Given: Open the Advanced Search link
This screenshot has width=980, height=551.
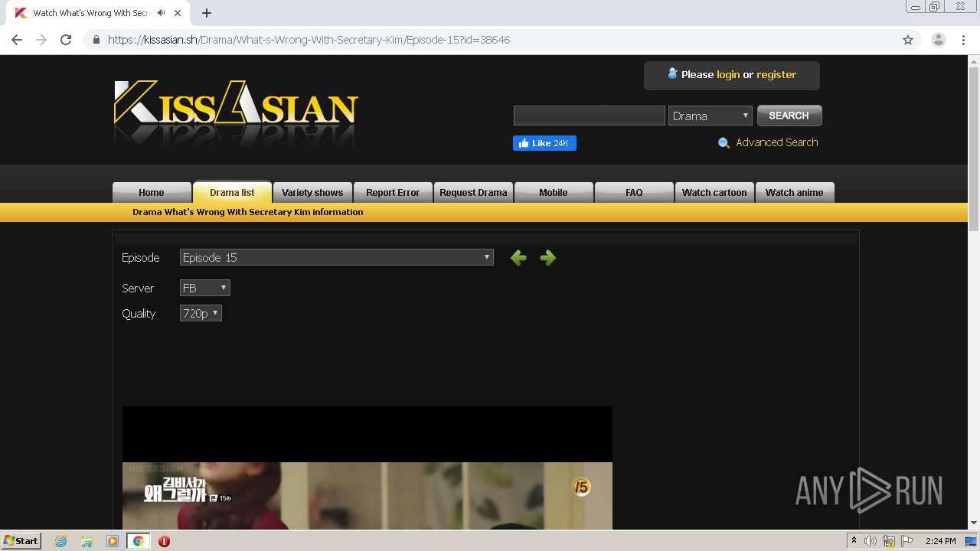Looking at the screenshot, I should 776,142.
